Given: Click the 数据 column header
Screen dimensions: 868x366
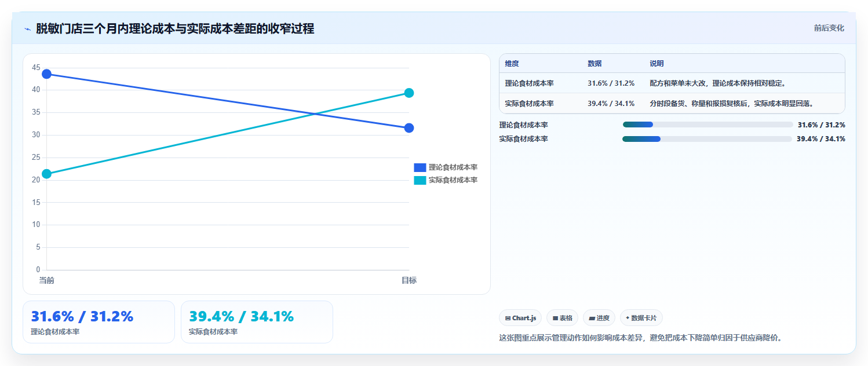Looking at the screenshot, I should [595, 64].
